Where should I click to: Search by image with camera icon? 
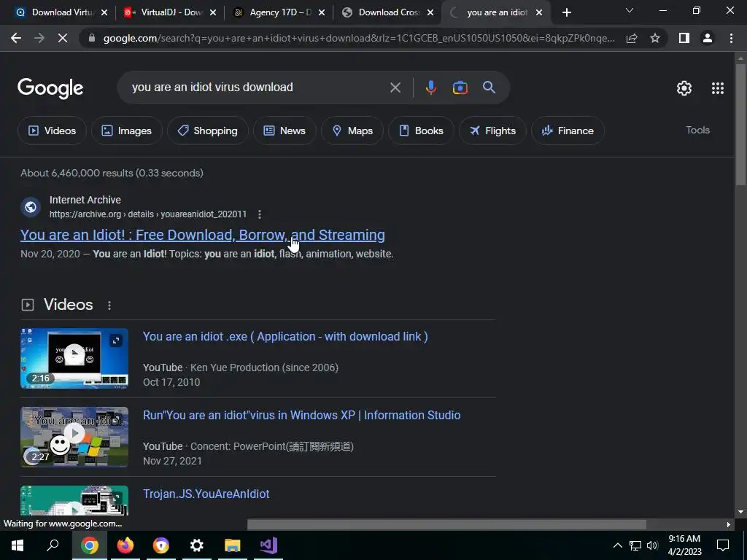(460, 87)
